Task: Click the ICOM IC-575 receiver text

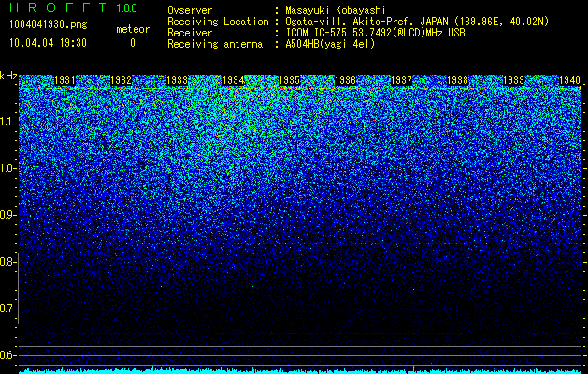Action: 375,33
